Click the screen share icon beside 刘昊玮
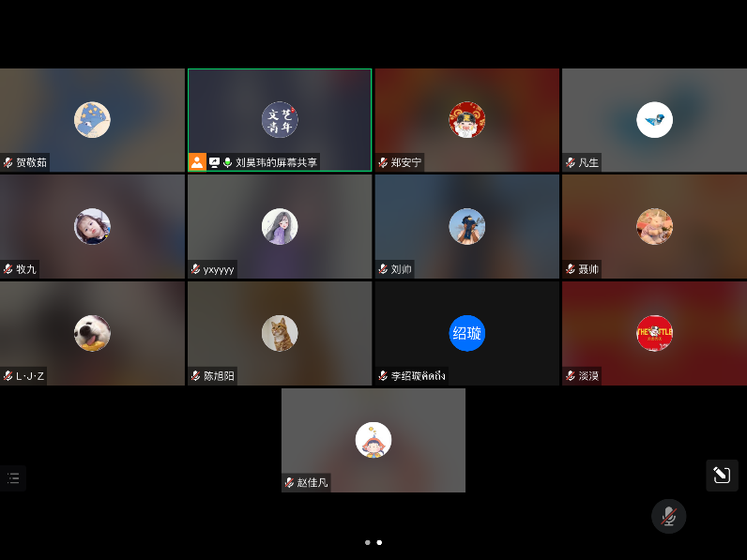The image size is (747, 560). point(214,162)
